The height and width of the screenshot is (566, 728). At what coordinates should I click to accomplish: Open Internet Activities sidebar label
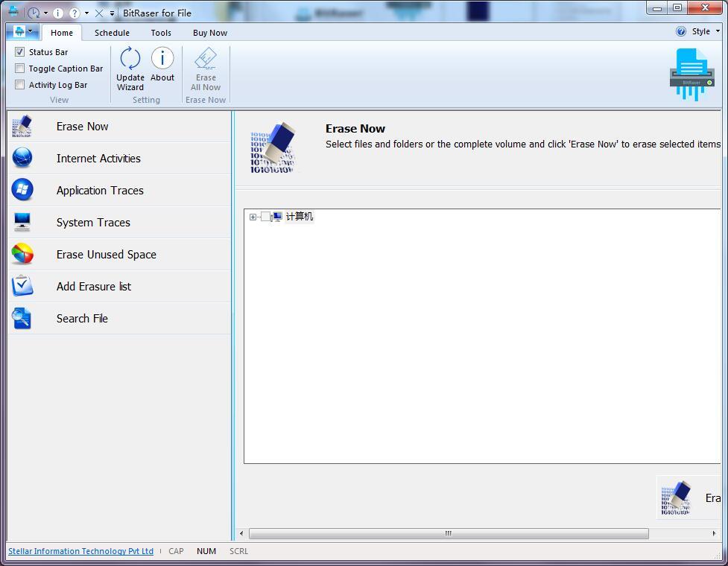coord(98,158)
